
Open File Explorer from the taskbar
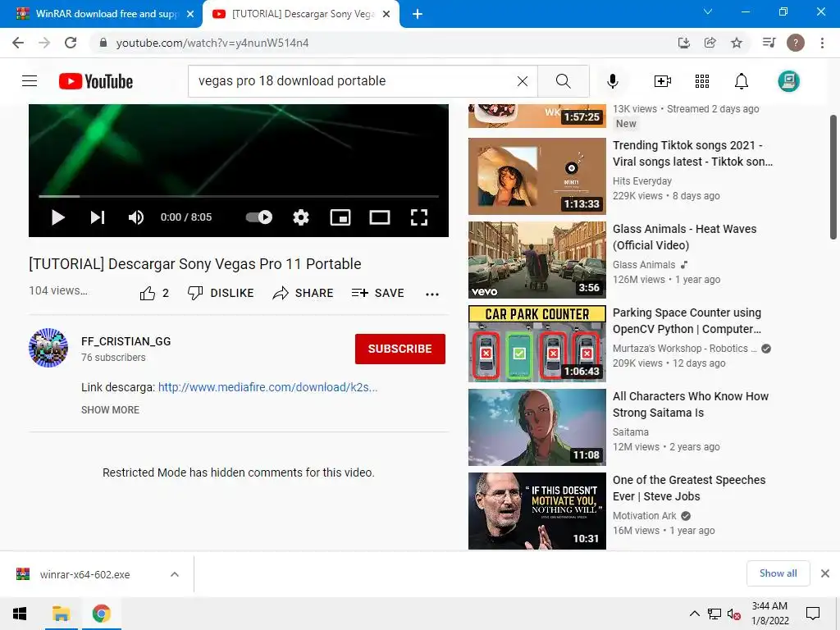(61, 614)
